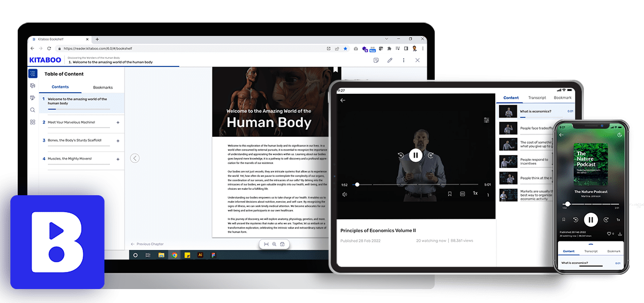The image size is (644, 303).
Task: Expand the 'Meet Your Marvelous Machine!' chapter
Action: tap(118, 122)
